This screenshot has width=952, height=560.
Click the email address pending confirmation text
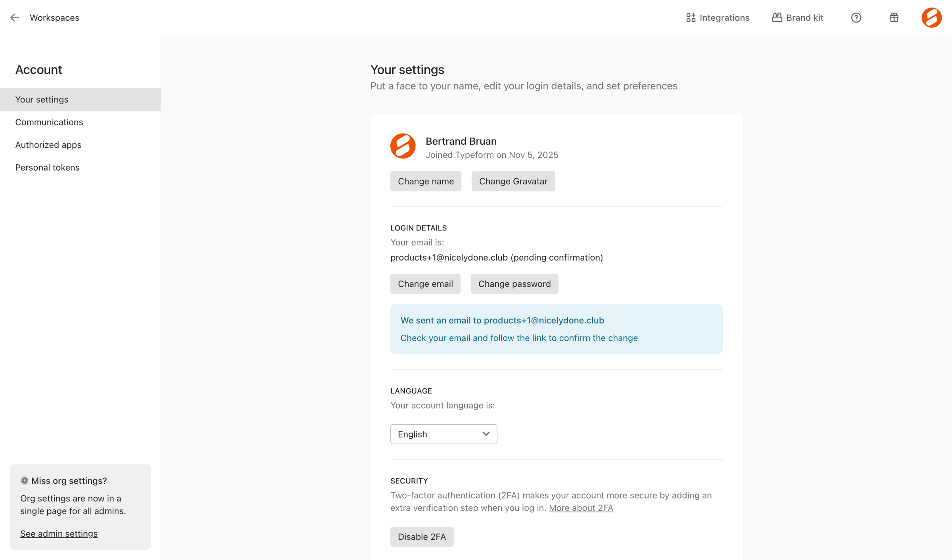pyautogui.click(x=496, y=257)
